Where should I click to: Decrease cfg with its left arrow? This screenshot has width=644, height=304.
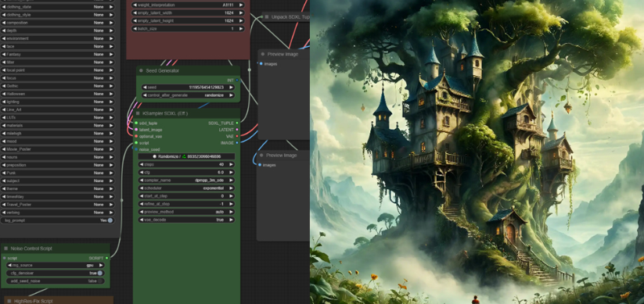pos(142,172)
